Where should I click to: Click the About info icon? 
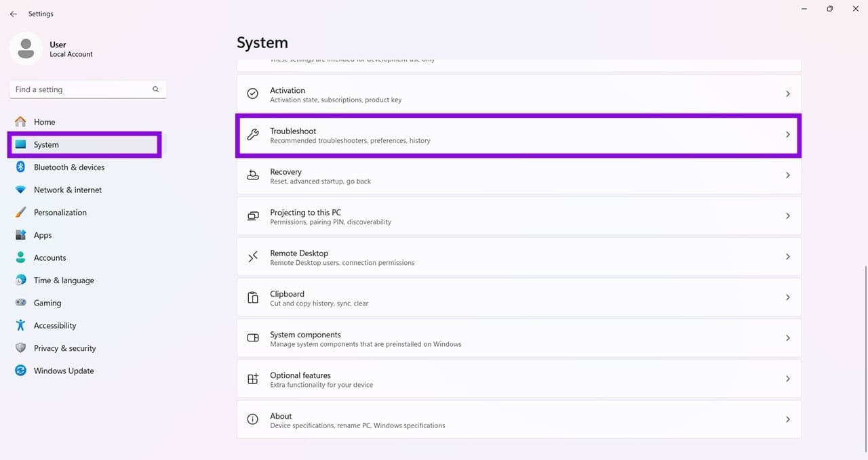click(253, 419)
